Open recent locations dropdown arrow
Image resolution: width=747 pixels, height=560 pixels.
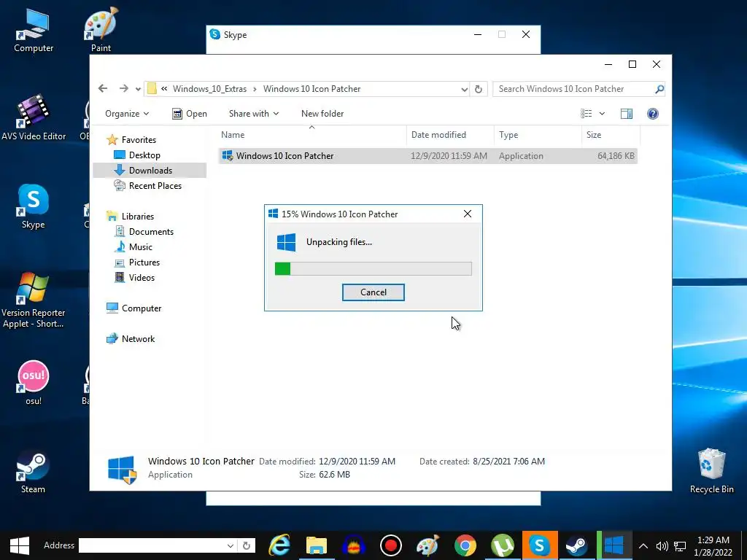tap(138, 89)
